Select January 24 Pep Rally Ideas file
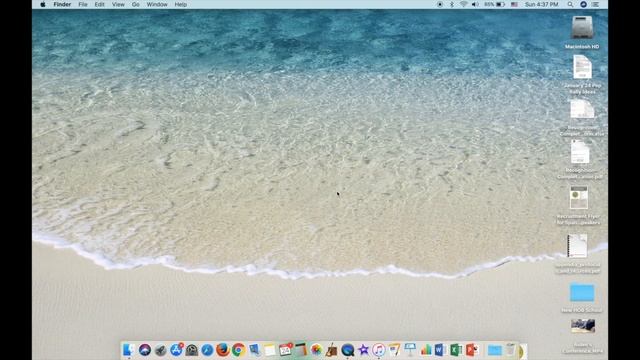 tap(582, 67)
